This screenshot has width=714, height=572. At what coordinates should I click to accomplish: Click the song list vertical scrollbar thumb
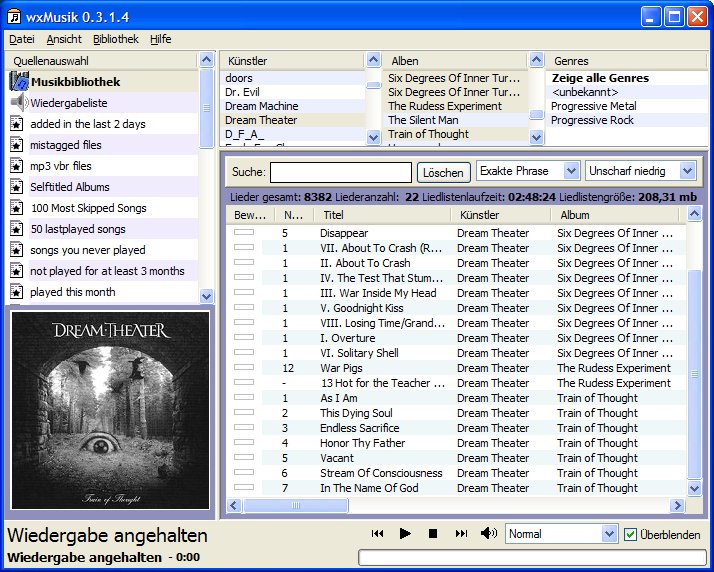point(694,374)
